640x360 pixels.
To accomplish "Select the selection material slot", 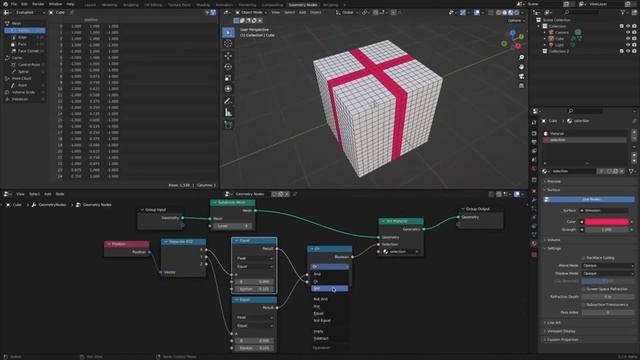I will 585,140.
